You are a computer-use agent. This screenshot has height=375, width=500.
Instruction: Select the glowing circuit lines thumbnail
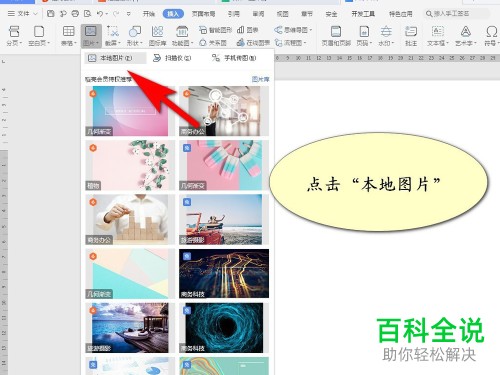(224, 274)
